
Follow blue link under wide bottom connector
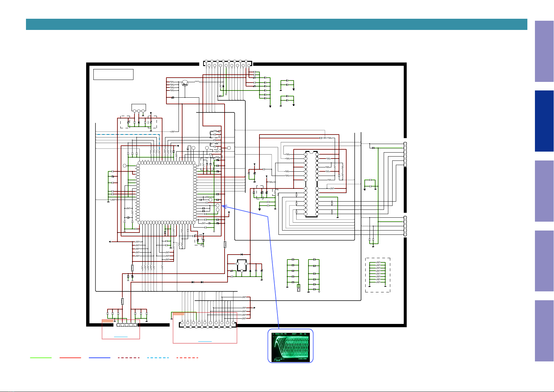click(205, 342)
